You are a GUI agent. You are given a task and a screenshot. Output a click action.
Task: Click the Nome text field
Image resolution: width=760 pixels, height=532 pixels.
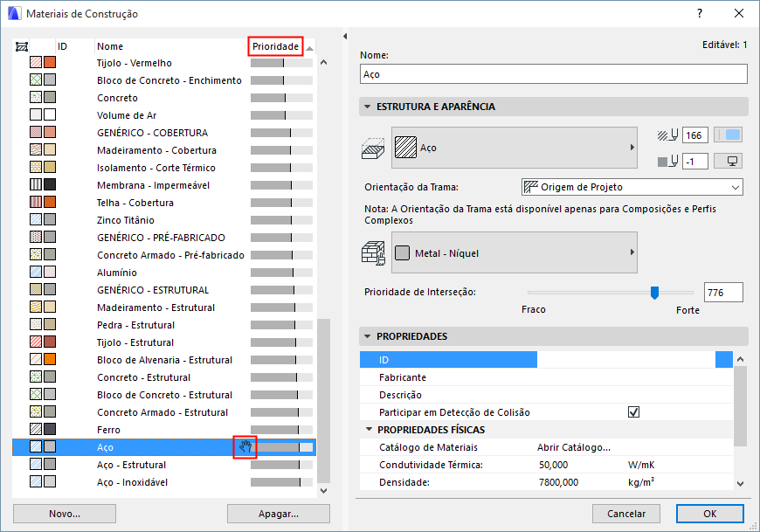click(x=554, y=74)
